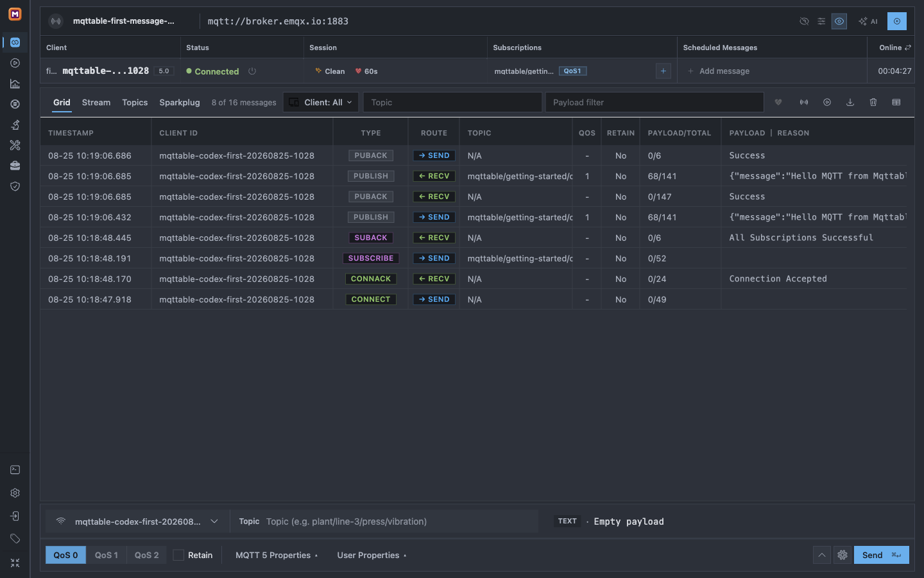
Task: Open the terminal console sidebar icon
Action: point(15,470)
